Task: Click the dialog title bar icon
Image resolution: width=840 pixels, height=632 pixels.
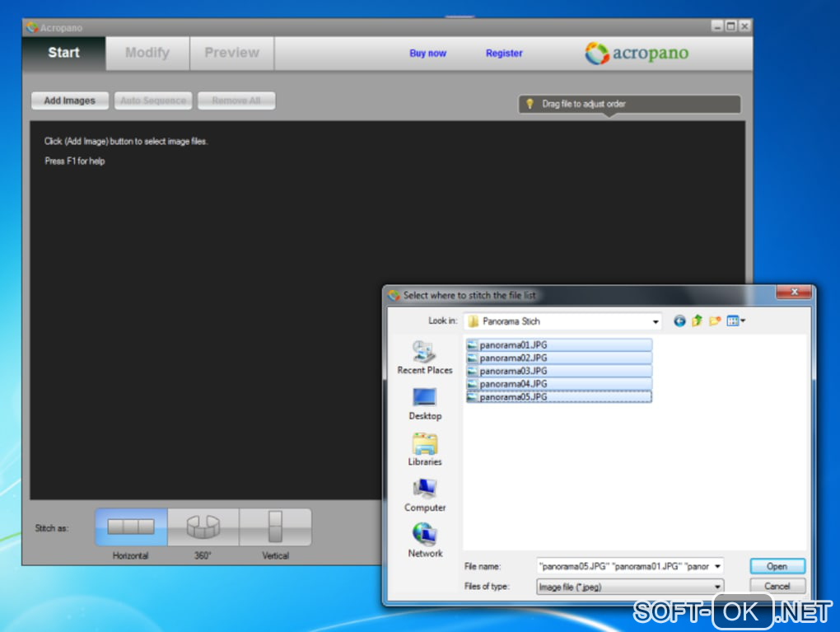Action: [394, 295]
